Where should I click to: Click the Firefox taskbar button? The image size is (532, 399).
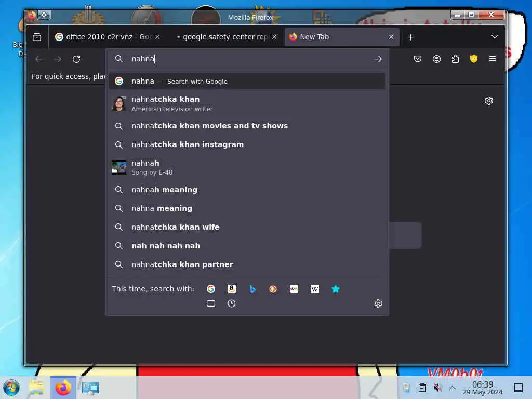63,388
